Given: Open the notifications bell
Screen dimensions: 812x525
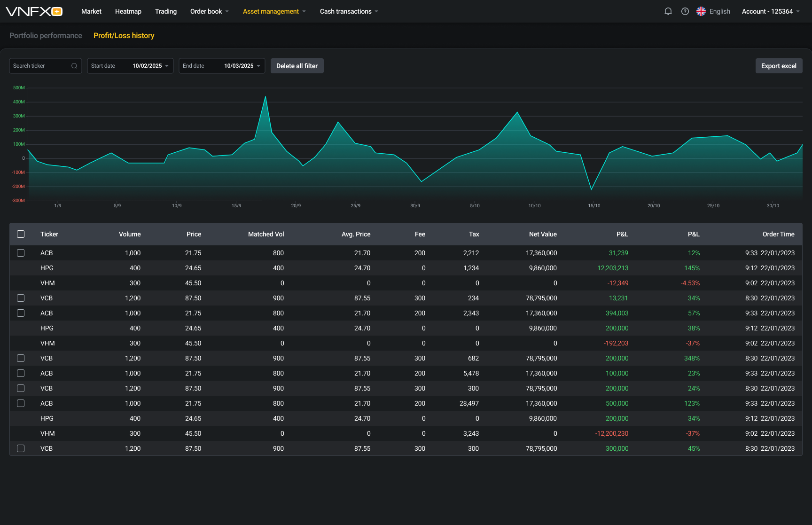Looking at the screenshot, I should click(668, 11).
